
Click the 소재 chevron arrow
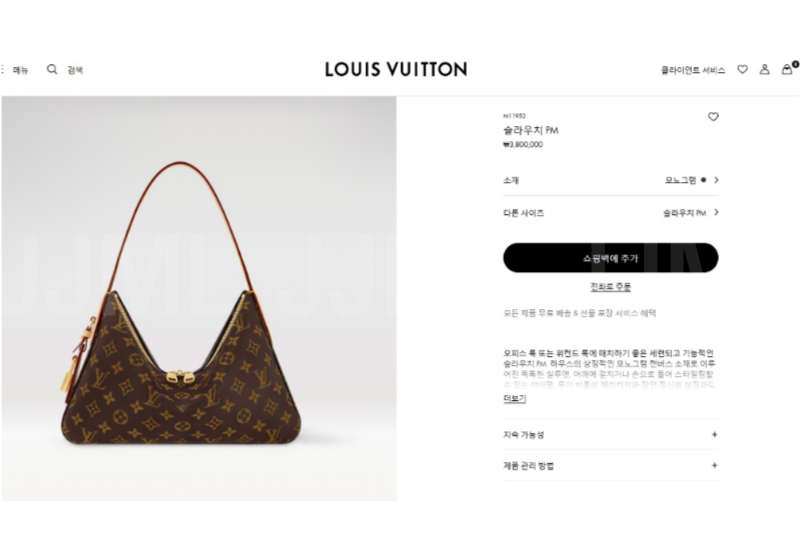tap(716, 180)
